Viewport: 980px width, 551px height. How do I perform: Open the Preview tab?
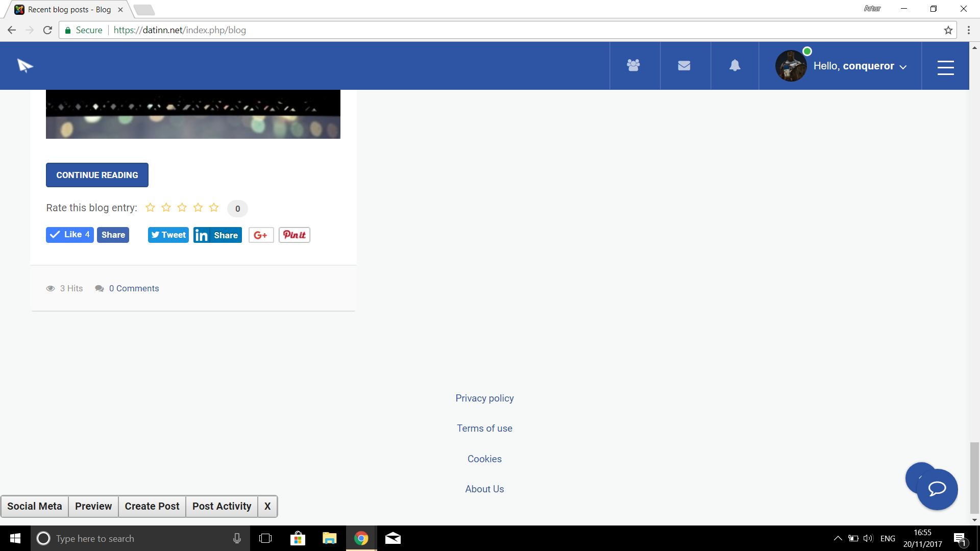(x=93, y=506)
